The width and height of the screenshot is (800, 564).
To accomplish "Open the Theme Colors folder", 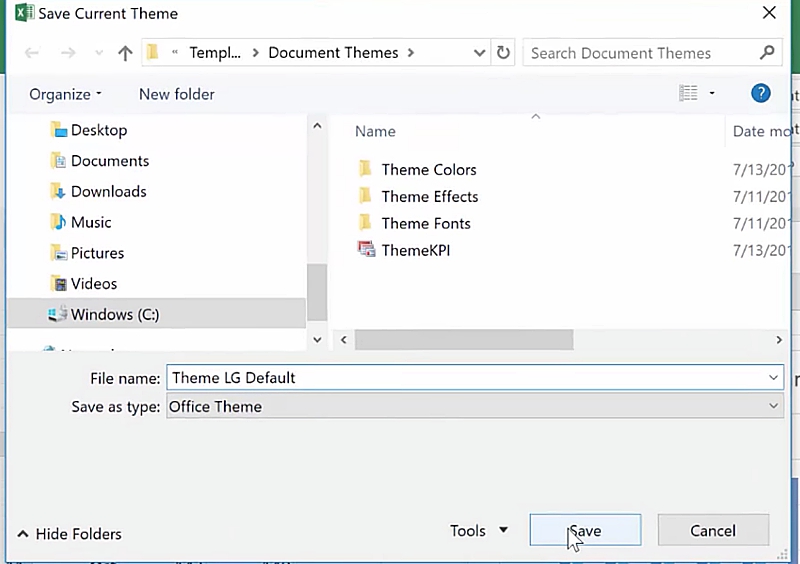I will tap(428, 169).
